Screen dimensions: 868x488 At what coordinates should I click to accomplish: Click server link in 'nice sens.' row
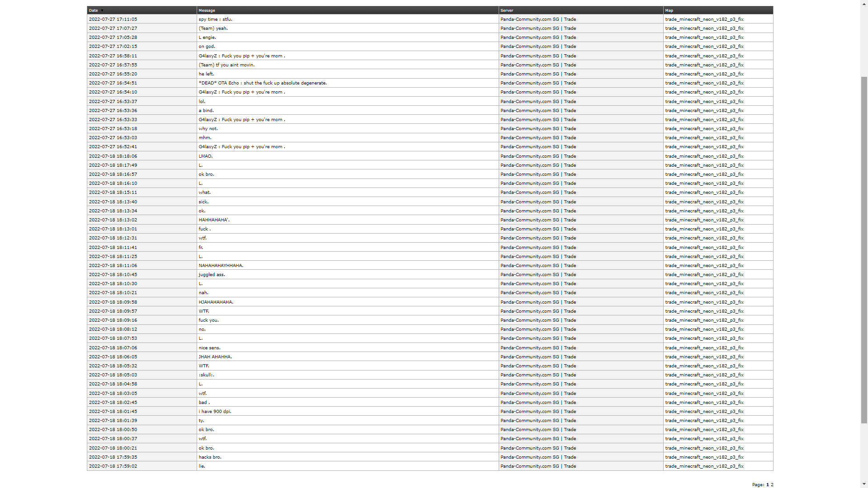click(538, 347)
